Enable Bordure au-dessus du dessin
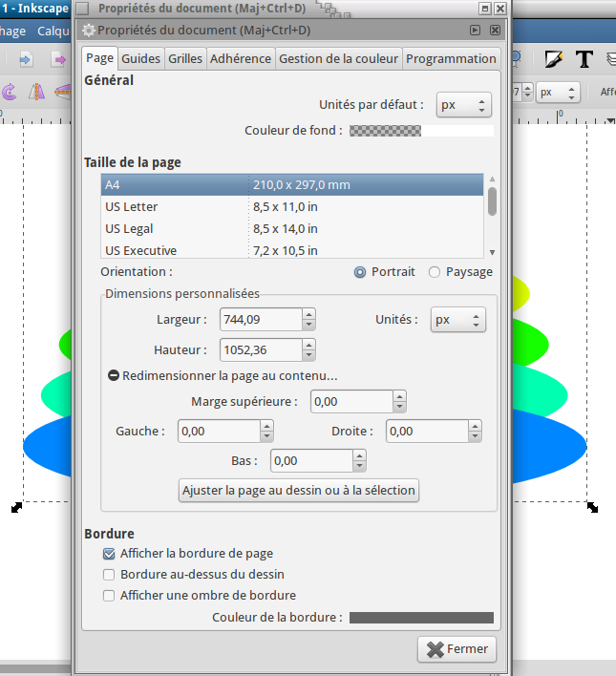The height and width of the screenshot is (676, 616). pyautogui.click(x=109, y=575)
